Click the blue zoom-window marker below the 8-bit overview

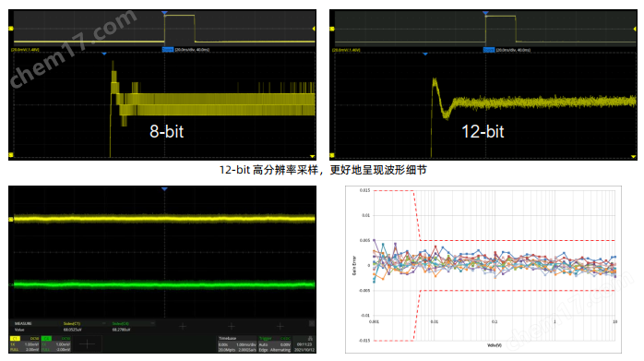(x=104, y=54)
